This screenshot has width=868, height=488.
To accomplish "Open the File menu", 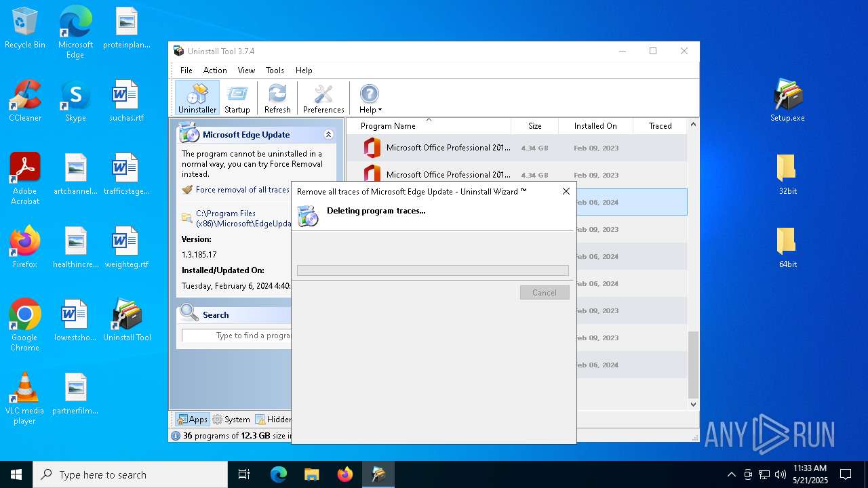I will pos(186,70).
